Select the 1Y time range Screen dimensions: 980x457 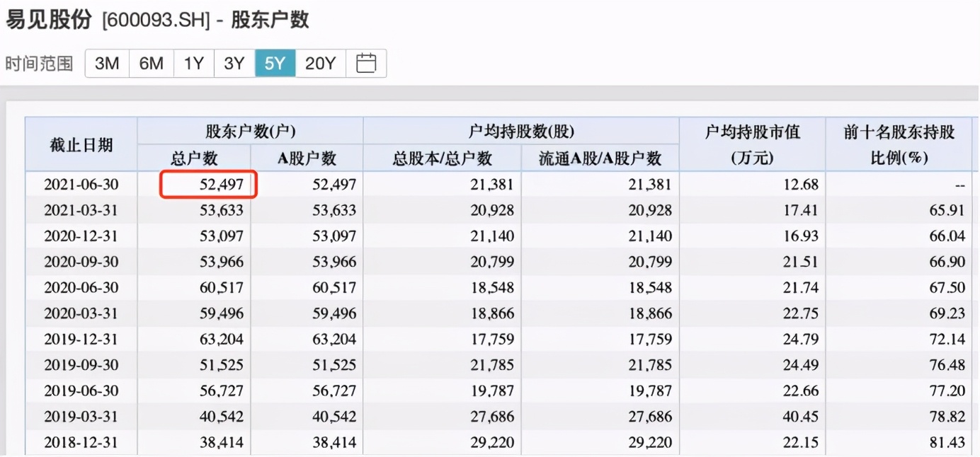tap(194, 64)
